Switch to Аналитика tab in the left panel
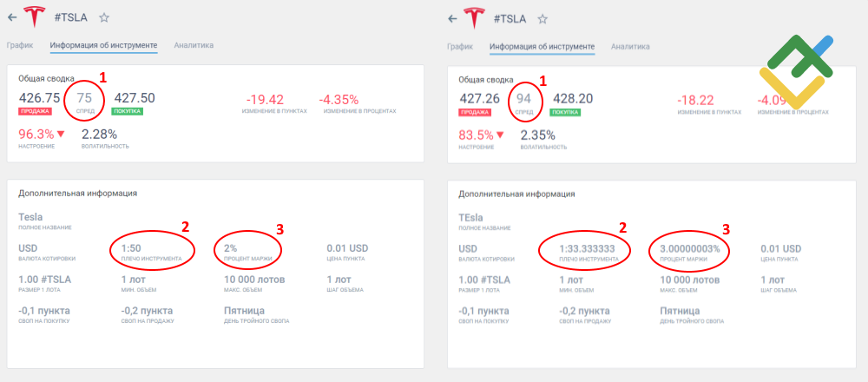This screenshot has height=382, width=868. 194,45
